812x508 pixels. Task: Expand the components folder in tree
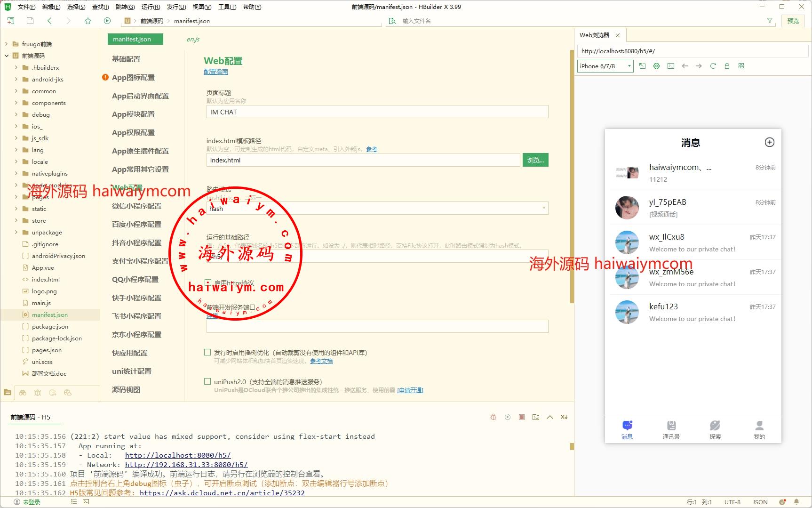point(16,103)
